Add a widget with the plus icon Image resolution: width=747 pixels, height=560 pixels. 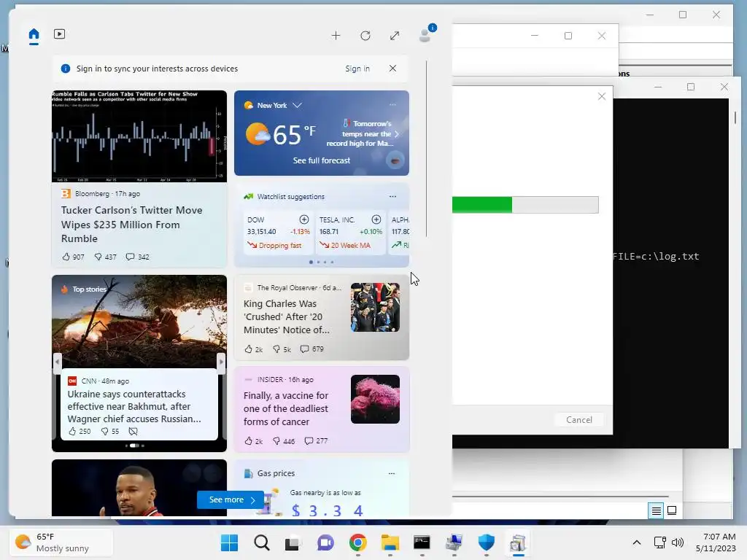[x=336, y=36]
